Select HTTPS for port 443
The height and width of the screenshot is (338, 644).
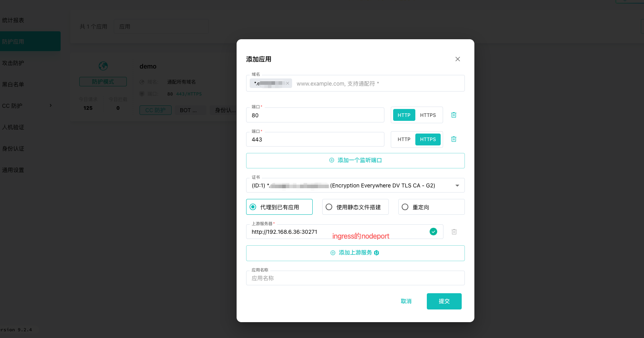point(428,139)
